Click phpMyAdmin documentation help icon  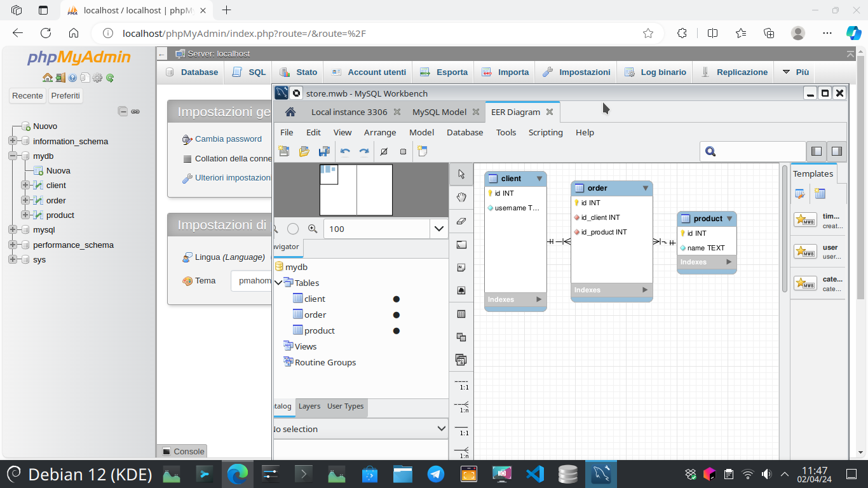pos(72,78)
